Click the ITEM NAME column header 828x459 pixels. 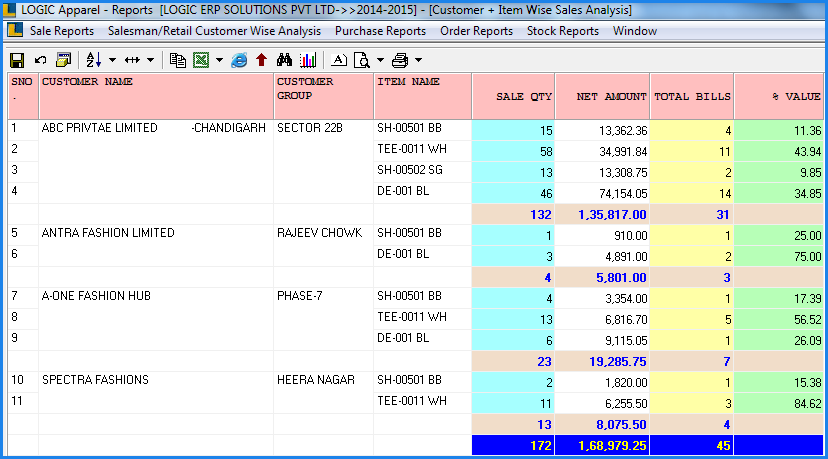(422, 96)
